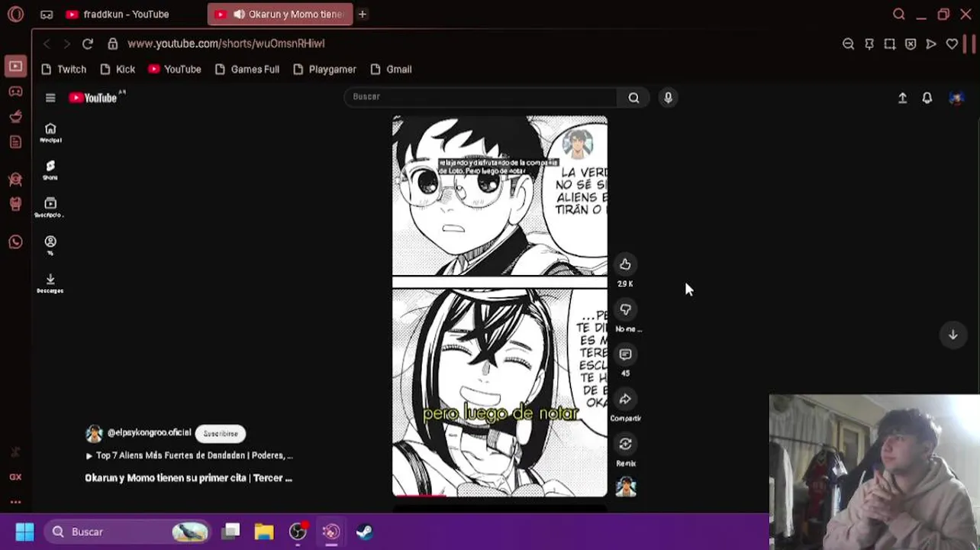Image resolution: width=980 pixels, height=550 pixels.
Task: Open Principal in YouTube sidebar
Action: click(x=50, y=133)
